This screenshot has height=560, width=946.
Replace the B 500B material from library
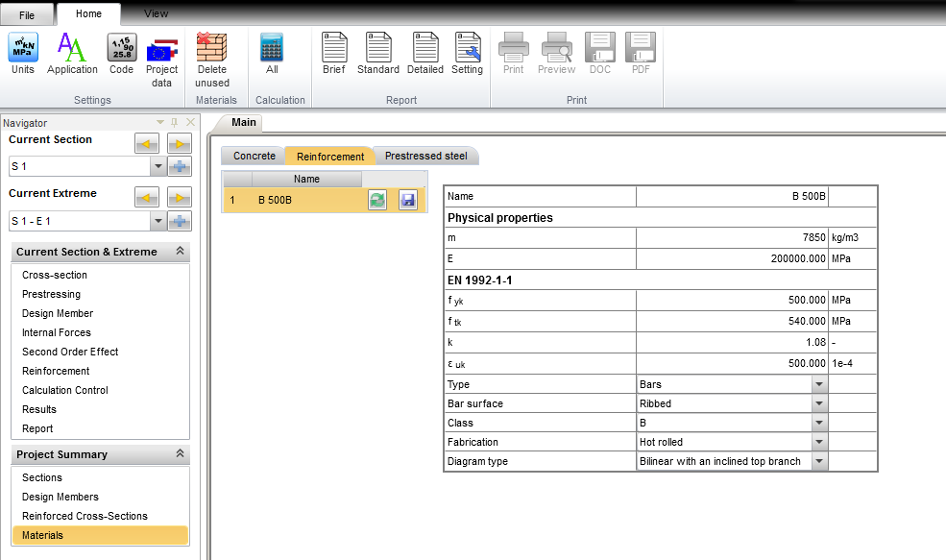[378, 200]
